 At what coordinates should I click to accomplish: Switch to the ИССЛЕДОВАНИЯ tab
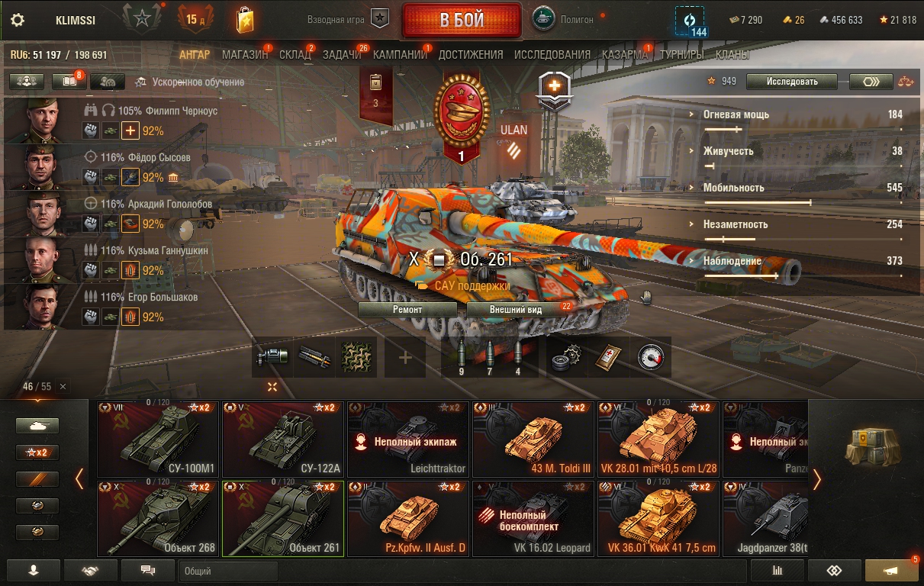tap(552, 55)
